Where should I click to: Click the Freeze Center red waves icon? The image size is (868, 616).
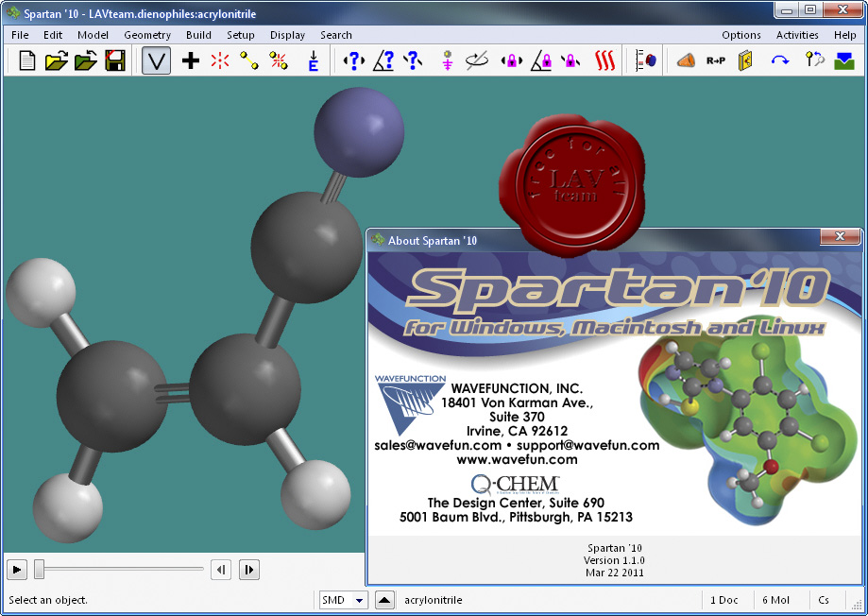[x=605, y=60]
